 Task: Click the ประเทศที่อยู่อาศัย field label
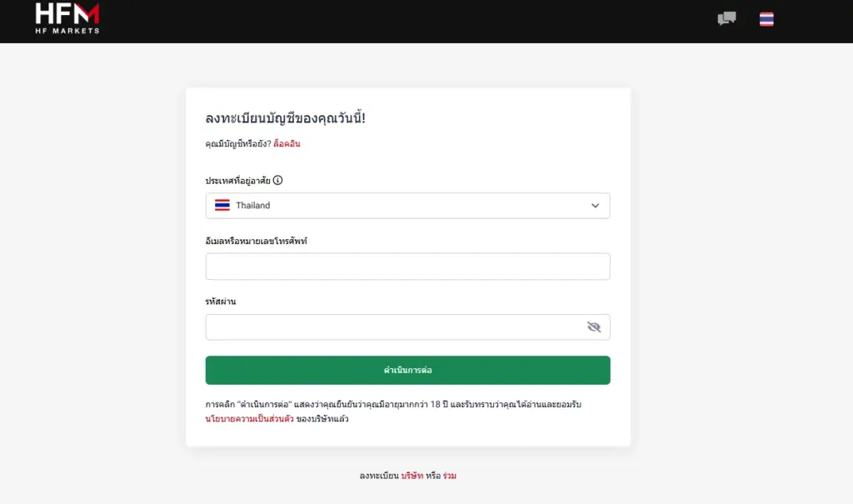(238, 181)
